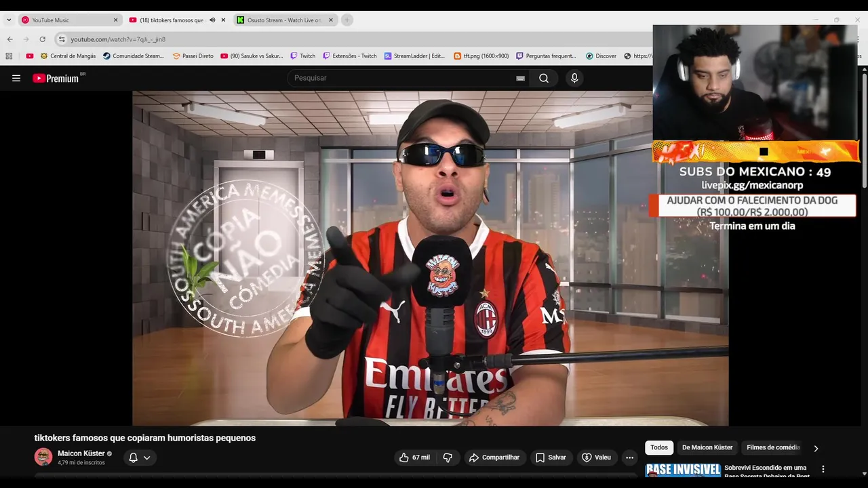The width and height of the screenshot is (868, 488).
Task: Open Sobrevivi Escondido video title
Action: coord(767,472)
